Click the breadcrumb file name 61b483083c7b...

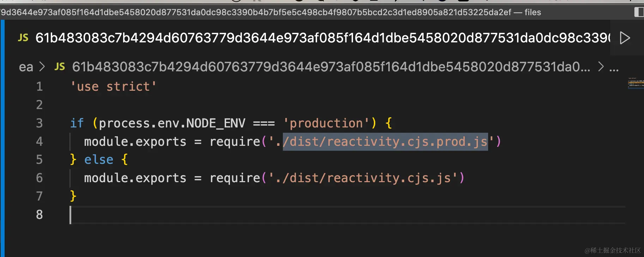pos(331,67)
